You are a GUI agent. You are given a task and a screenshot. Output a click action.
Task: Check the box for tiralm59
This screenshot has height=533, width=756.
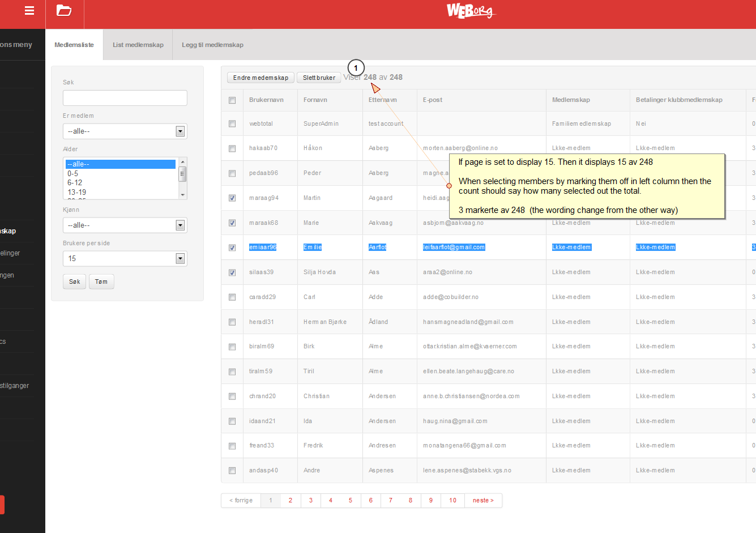(x=232, y=372)
